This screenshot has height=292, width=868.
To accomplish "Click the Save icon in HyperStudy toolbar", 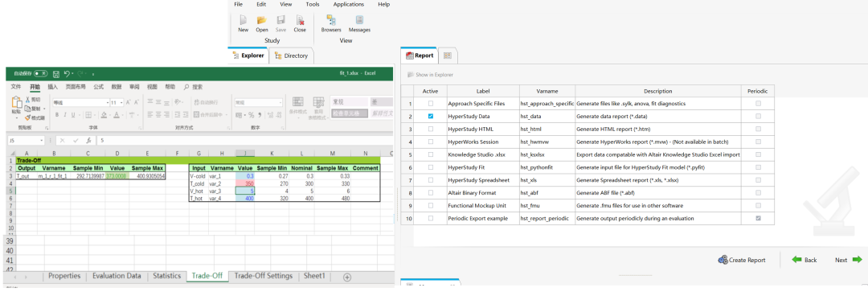I will [280, 20].
